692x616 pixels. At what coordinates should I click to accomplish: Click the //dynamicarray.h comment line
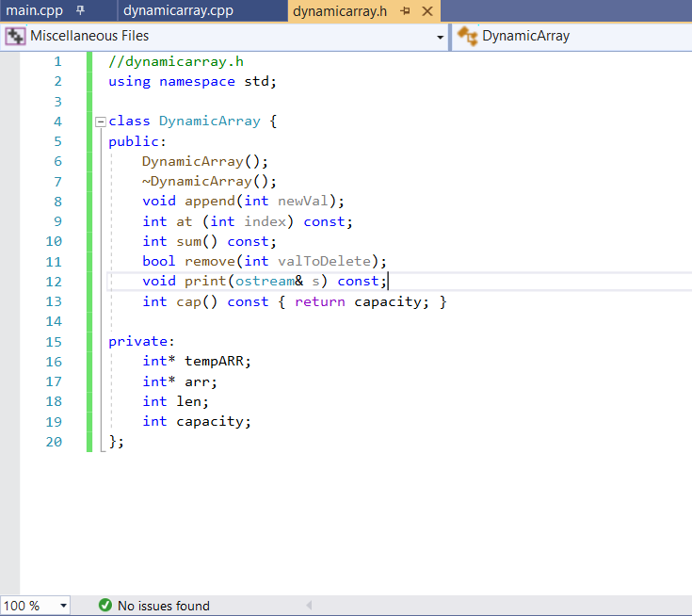tap(176, 61)
